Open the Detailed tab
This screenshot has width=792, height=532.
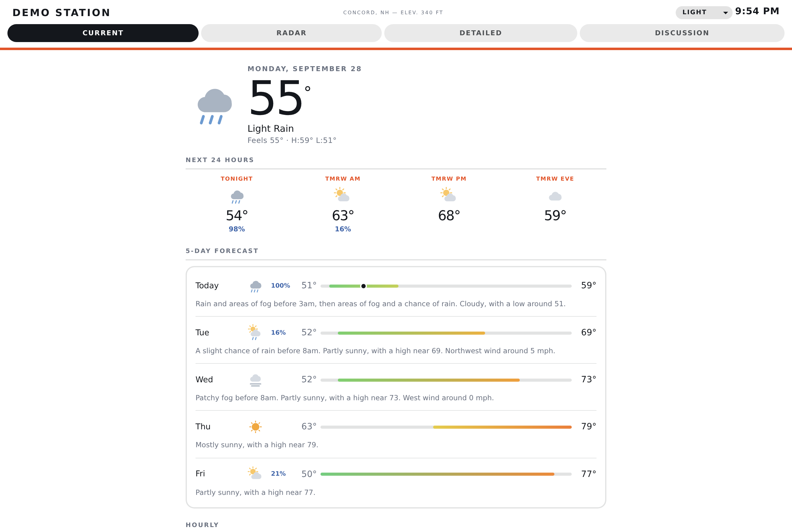480,33
